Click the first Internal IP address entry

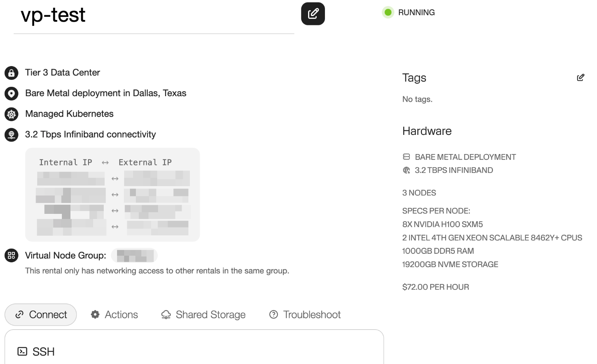tap(71, 178)
